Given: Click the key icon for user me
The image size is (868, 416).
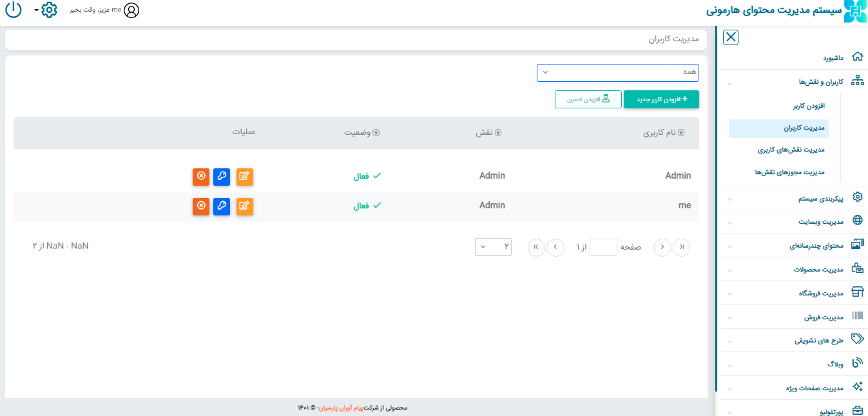Looking at the screenshot, I should click(222, 206).
